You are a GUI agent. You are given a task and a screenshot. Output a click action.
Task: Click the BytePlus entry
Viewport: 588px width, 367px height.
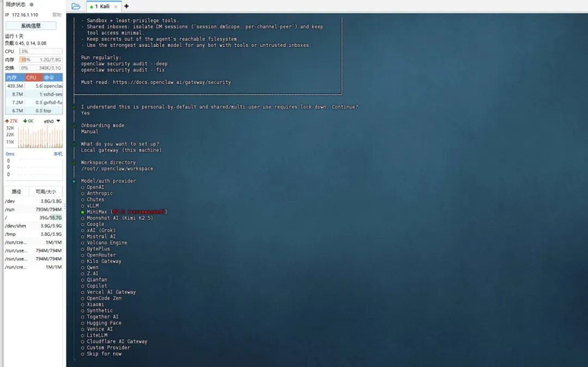pyautogui.click(x=95, y=248)
